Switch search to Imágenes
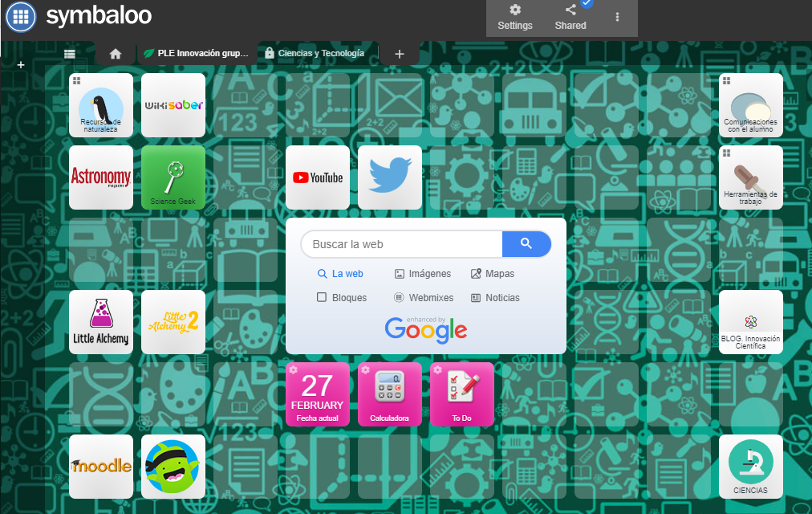The height and width of the screenshot is (514, 812). [x=423, y=273]
